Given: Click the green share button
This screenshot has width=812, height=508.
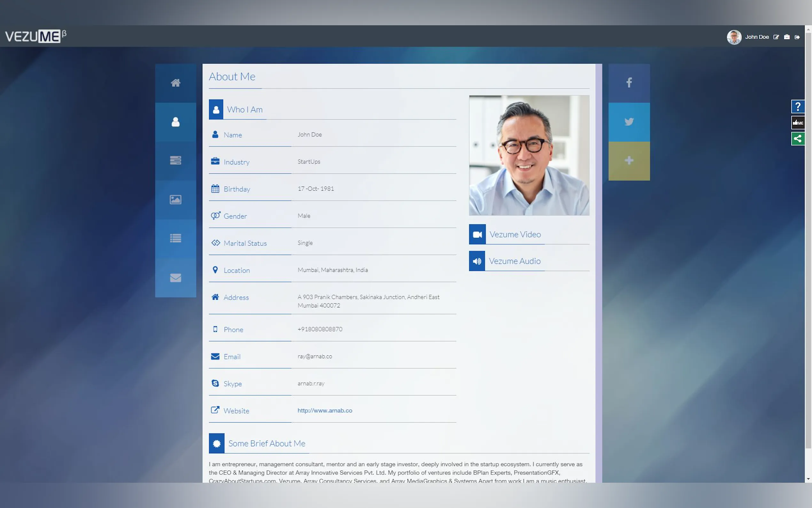Looking at the screenshot, I should (x=798, y=139).
